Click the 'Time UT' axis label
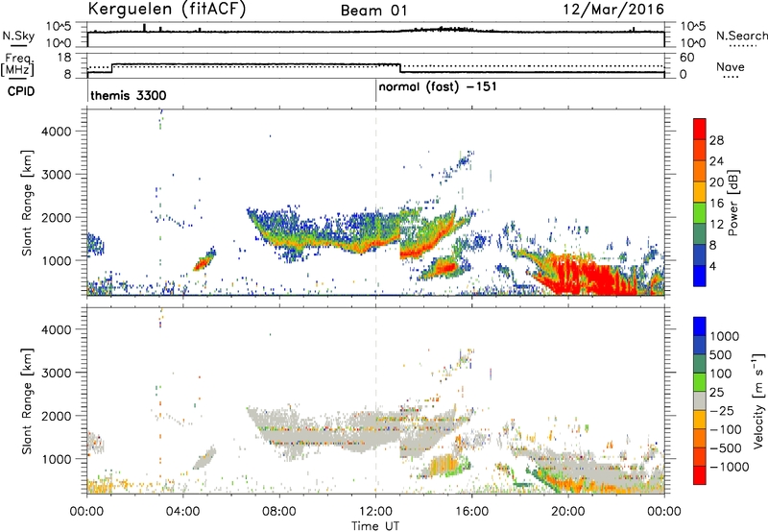Viewport: 768px width, 532px height. 375,526
